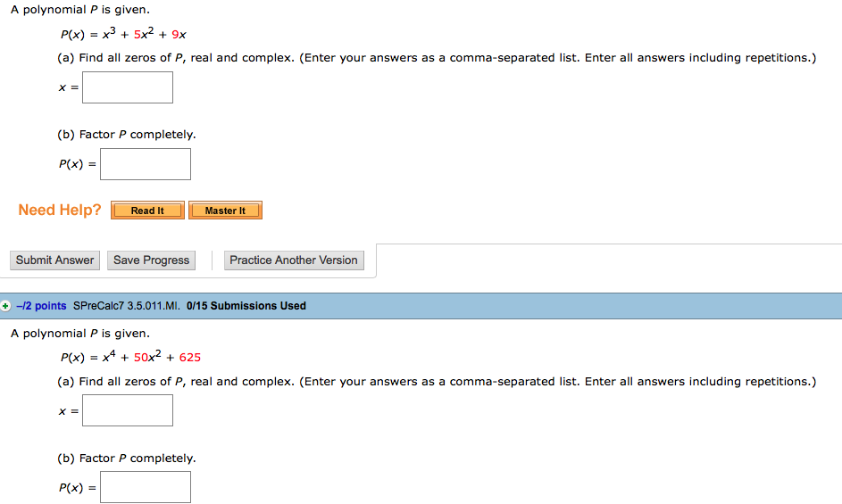The width and height of the screenshot is (842, 504).
Task: Click the red 50 coefficient in second polynomial
Action: pyautogui.click(x=142, y=358)
